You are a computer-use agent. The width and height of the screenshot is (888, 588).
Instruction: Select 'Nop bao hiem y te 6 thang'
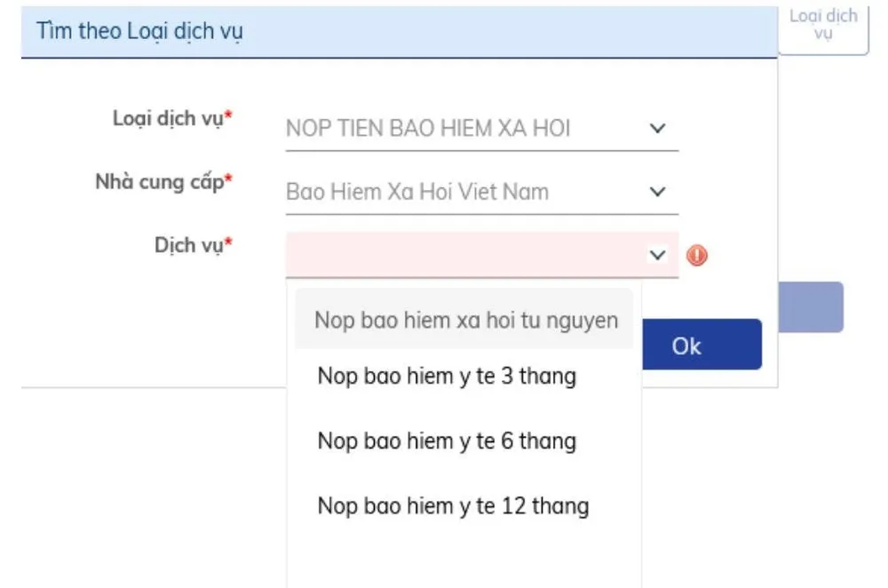click(447, 441)
